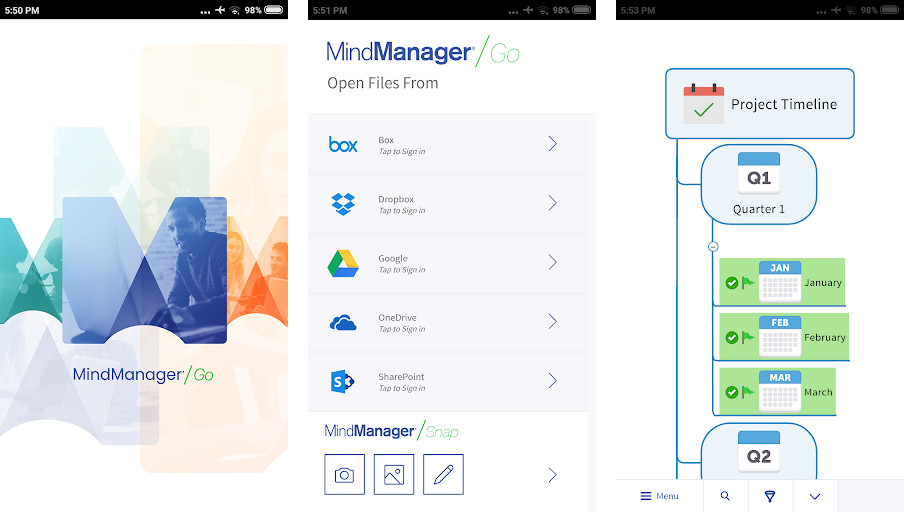Viewport: 904px width, 512px height.
Task: Tap the MindManager Snap logo heading
Action: (391, 431)
